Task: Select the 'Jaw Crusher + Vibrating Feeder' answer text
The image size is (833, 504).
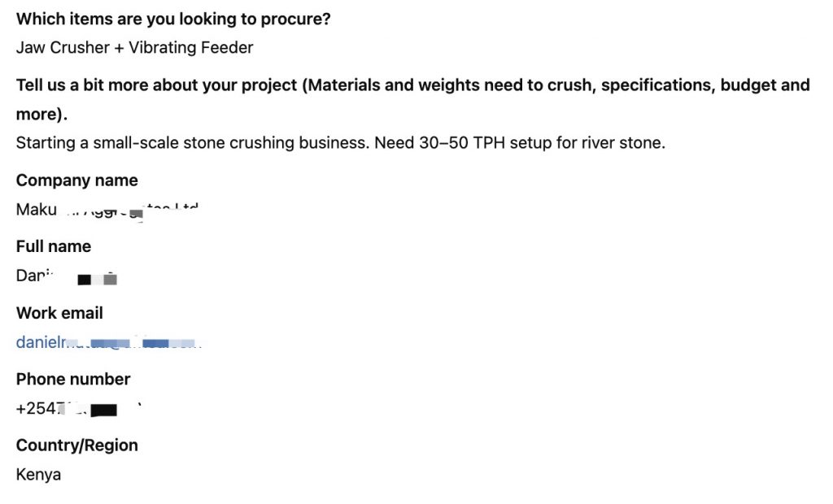Action: click(x=134, y=48)
